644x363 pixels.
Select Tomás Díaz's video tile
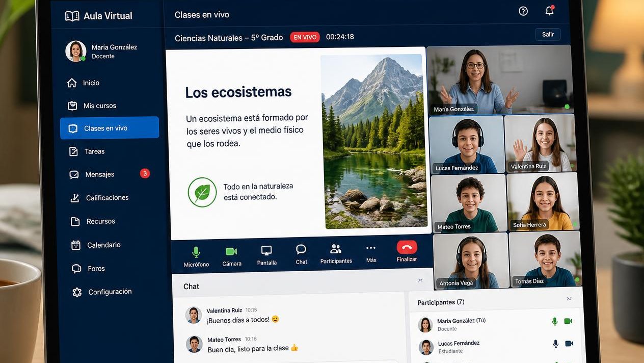pyautogui.click(x=545, y=259)
